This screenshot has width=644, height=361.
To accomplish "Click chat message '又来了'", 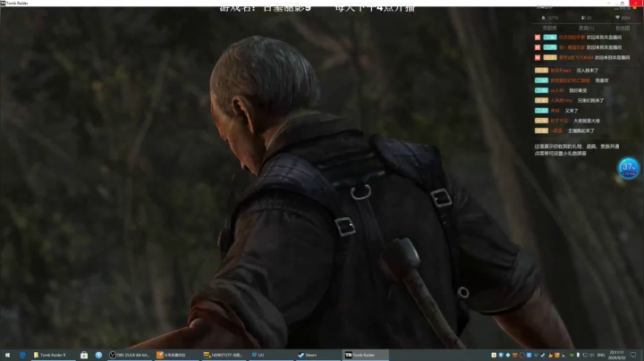I will coord(572,111).
